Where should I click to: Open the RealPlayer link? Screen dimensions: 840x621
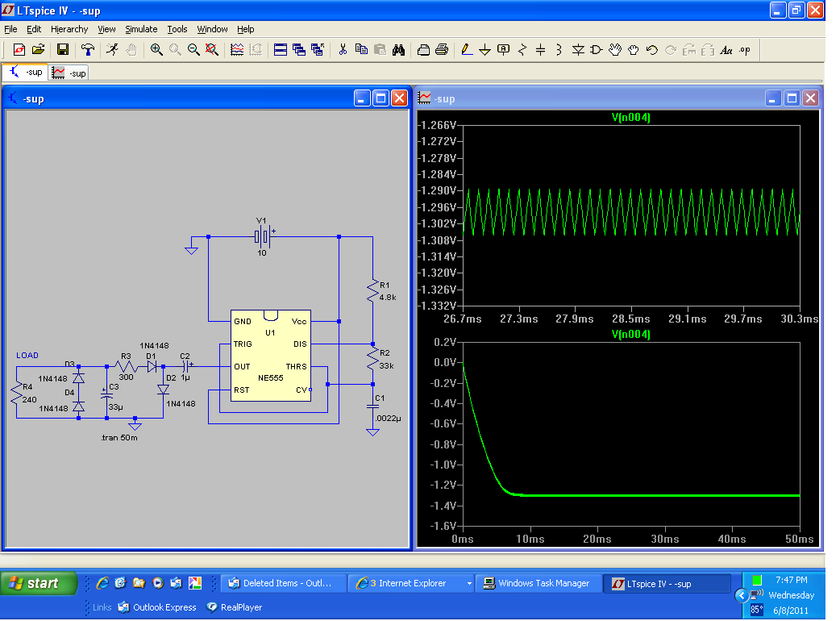click(x=235, y=607)
